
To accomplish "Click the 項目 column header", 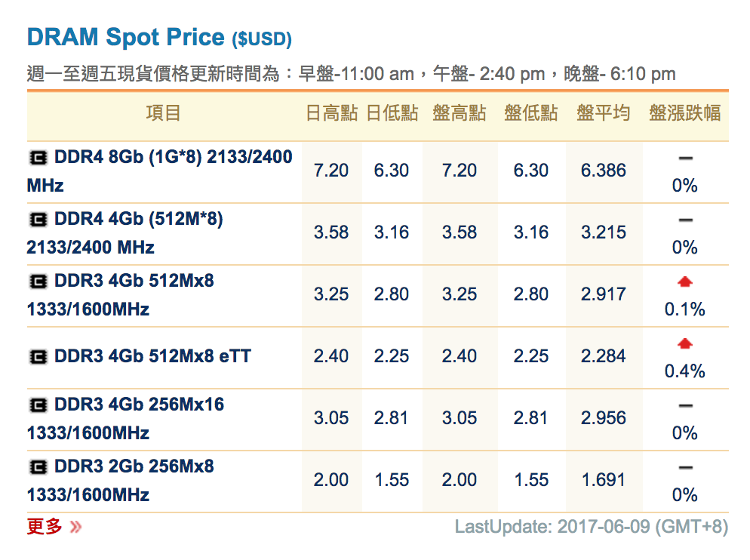I will 164,114.
